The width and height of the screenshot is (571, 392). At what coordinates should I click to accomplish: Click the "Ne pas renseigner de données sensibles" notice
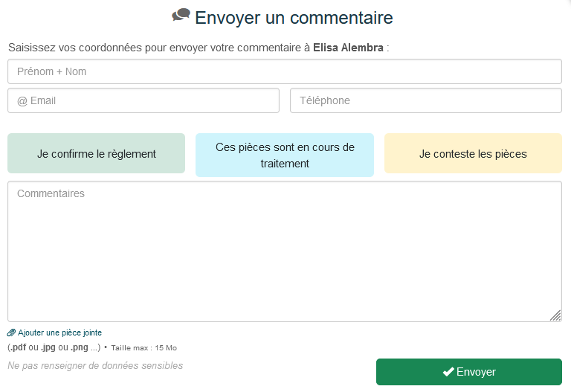tap(95, 365)
